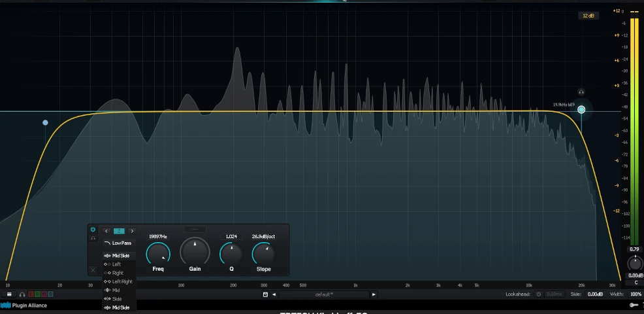
Task: Select the low pass band node at 19.9kHz
Action: [x=581, y=109]
